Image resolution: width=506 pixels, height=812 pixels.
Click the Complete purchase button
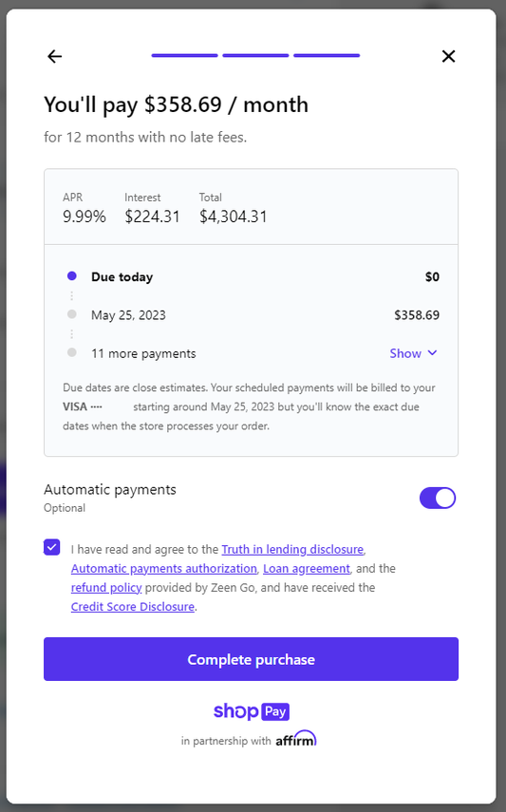pyautogui.click(x=252, y=659)
